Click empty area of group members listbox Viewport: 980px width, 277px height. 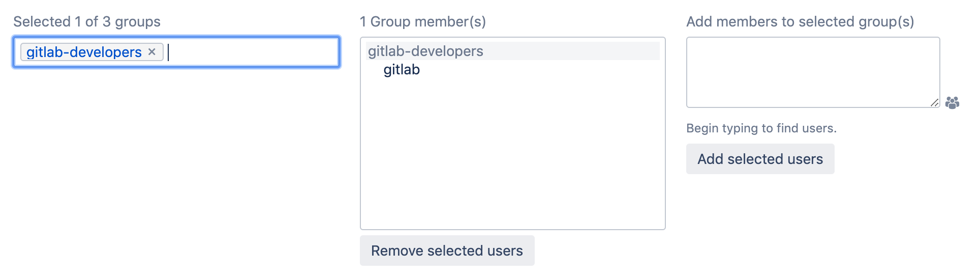point(512,153)
